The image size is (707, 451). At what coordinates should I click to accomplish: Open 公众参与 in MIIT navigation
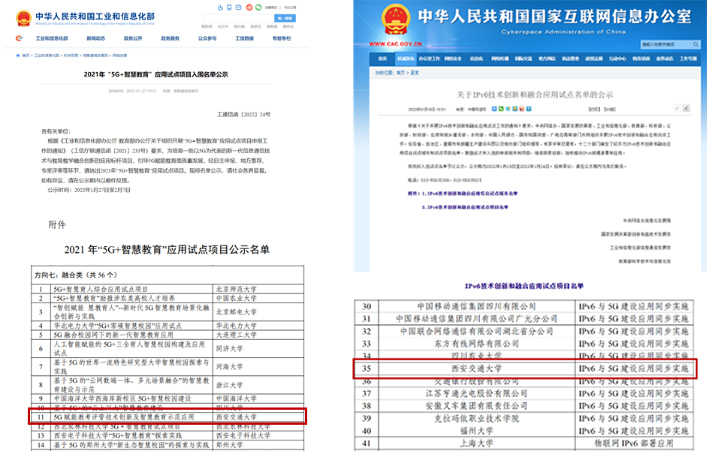(x=207, y=38)
